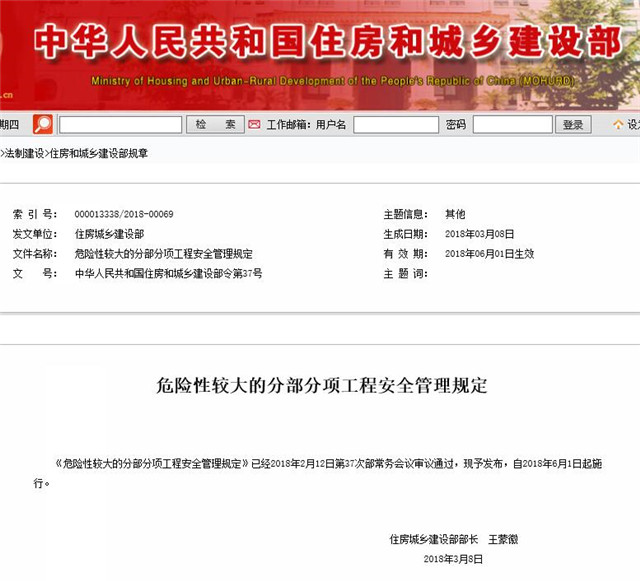The height and width of the screenshot is (581, 640).
Task: Click the minister name 王蒙徽
Action: 503,539
